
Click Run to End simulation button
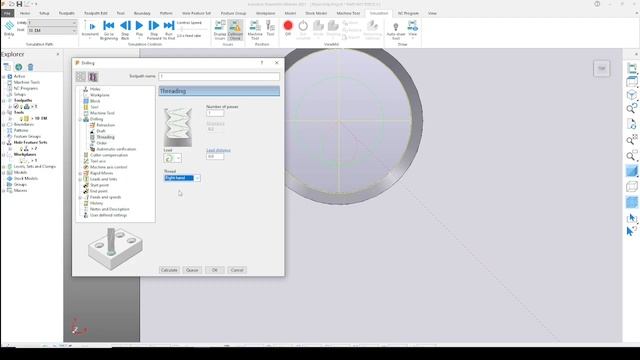point(169,30)
